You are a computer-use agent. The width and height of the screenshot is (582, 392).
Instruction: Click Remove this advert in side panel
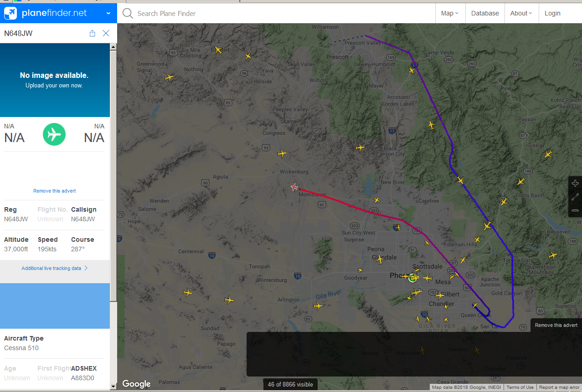pyautogui.click(x=55, y=191)
